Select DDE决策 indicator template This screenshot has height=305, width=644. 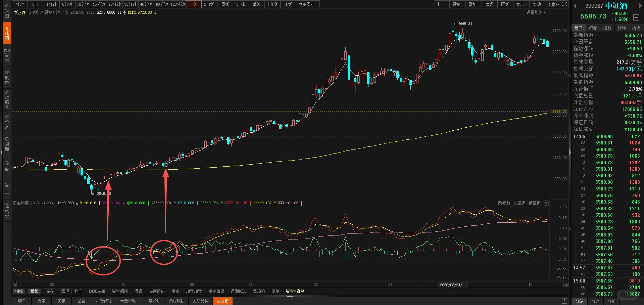(97, 291)
